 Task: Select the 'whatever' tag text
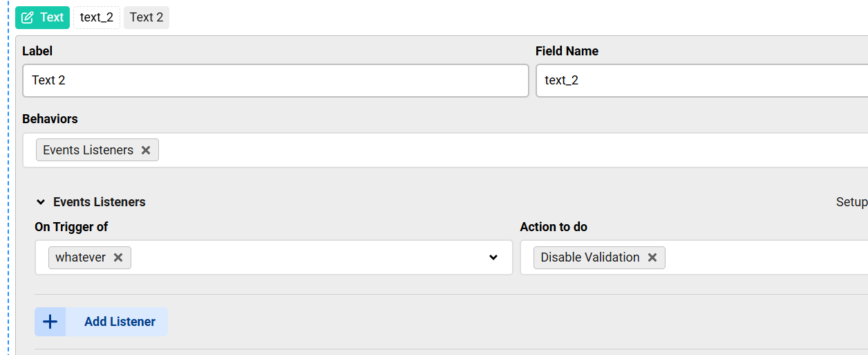(81, 257)
